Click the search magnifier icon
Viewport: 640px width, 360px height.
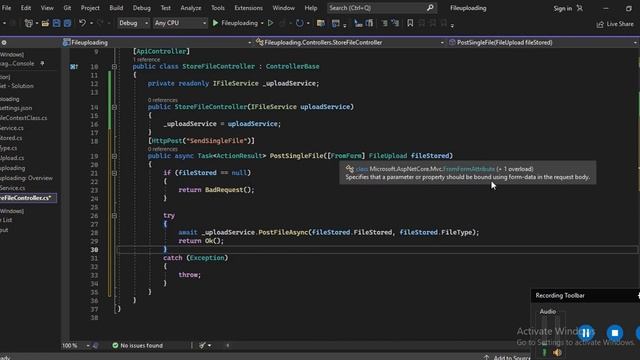coord(430,8)
